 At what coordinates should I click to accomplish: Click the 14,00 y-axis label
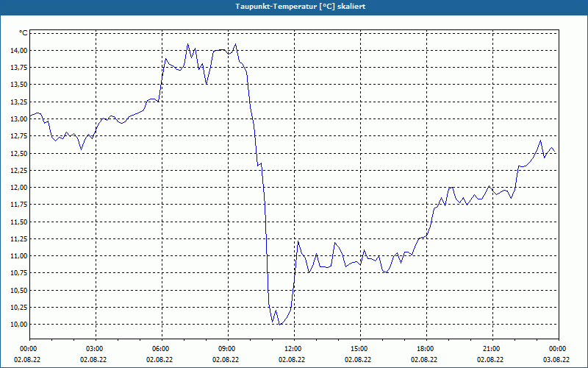19,50
